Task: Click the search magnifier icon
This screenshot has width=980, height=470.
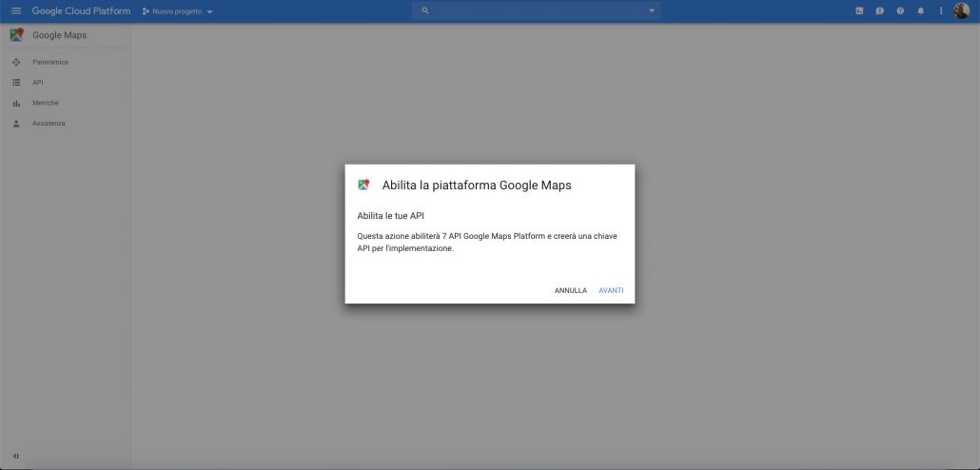Action: [x=425, y=10]
